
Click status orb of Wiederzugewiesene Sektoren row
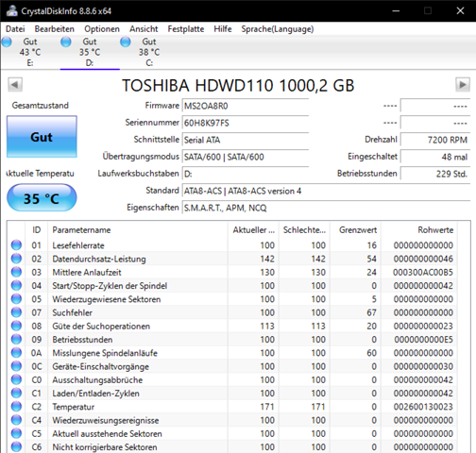pos(16,298)
